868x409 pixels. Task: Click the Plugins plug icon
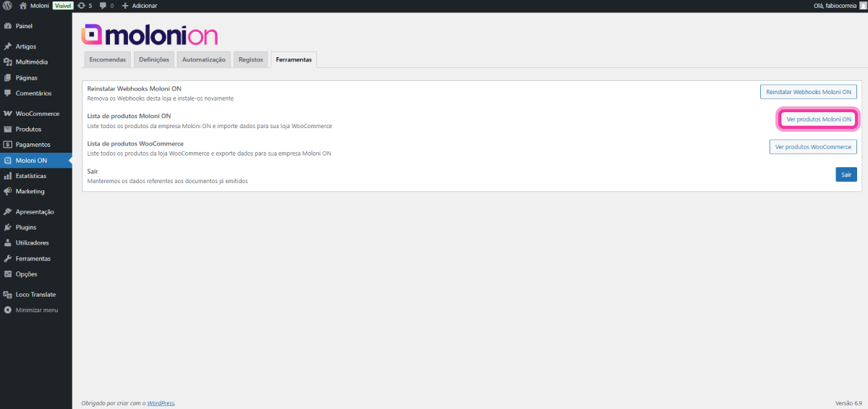(8, 227)
